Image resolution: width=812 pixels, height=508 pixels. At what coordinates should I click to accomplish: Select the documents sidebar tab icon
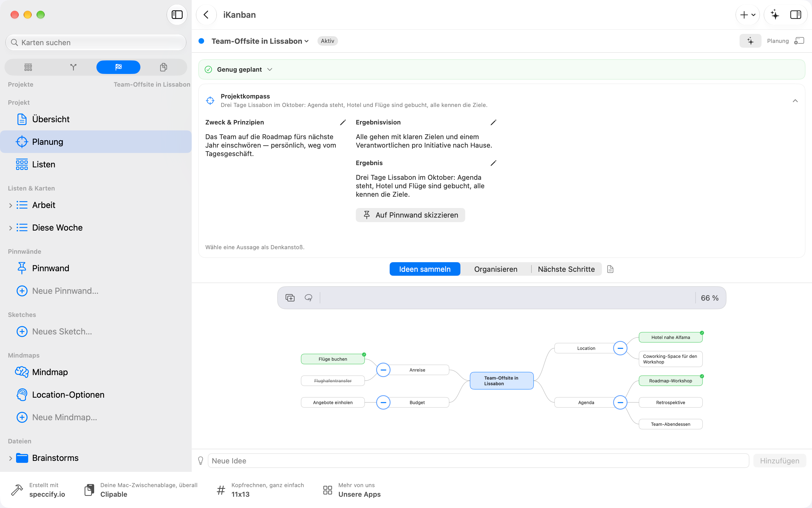pos(164,67)
